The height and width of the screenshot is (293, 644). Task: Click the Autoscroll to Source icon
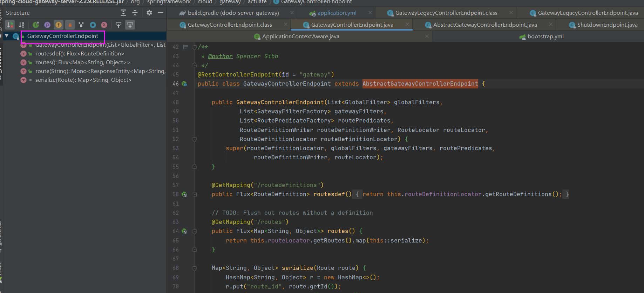pos(118,25)
